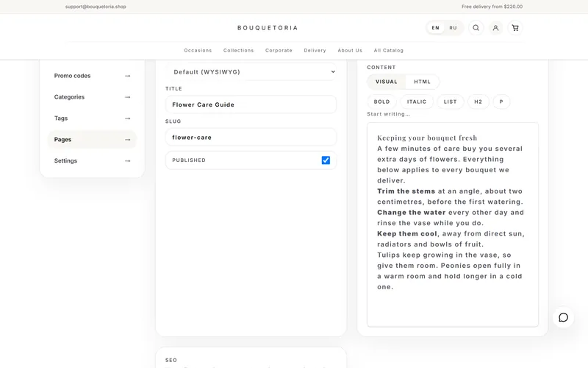588x368 pixels.
Task: Click the Free delivery from $220.00 text
Action: click(492, 7)
